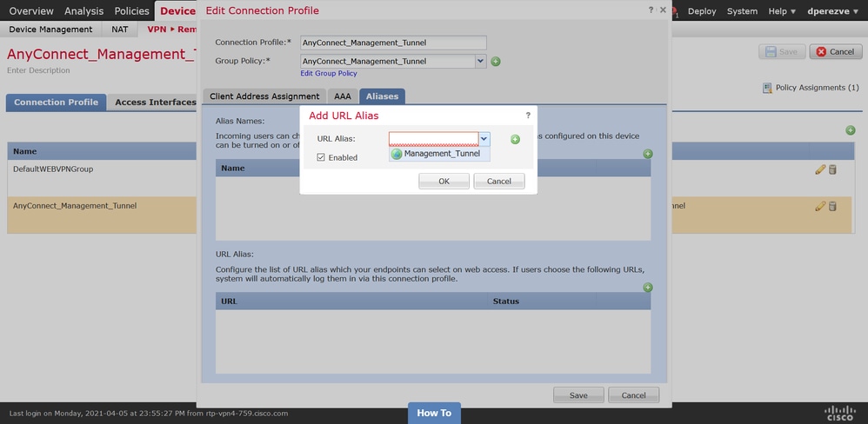Click Deploy in top bar

coord(702,11)
